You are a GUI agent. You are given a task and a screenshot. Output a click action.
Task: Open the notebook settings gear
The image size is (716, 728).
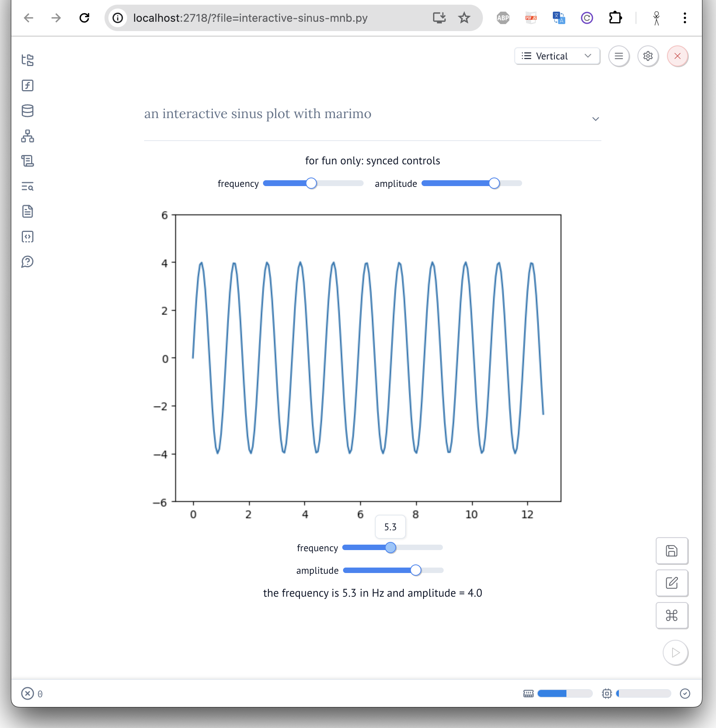[648, 56]
